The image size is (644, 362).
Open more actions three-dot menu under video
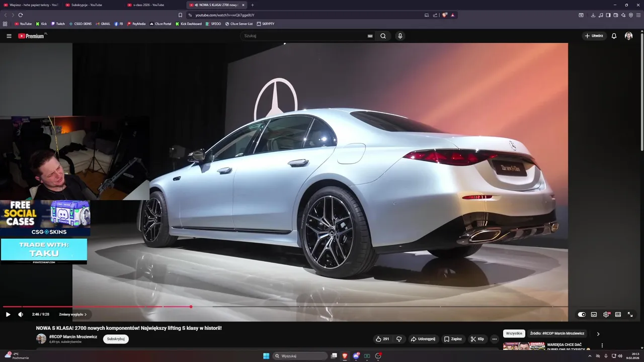[494, 339]
